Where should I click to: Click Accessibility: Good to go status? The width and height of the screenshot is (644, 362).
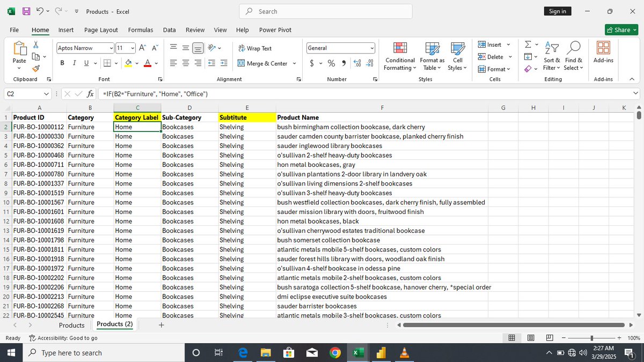point(63,338)
